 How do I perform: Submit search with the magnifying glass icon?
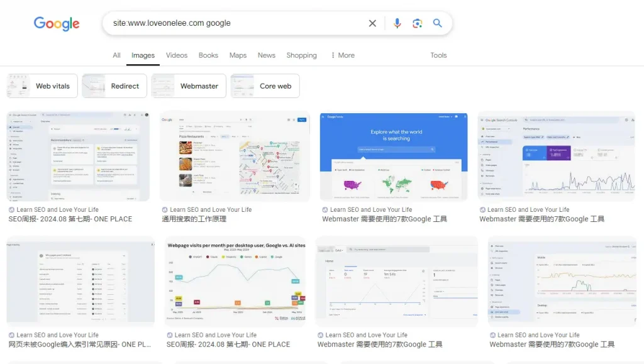tap(438, 23)
